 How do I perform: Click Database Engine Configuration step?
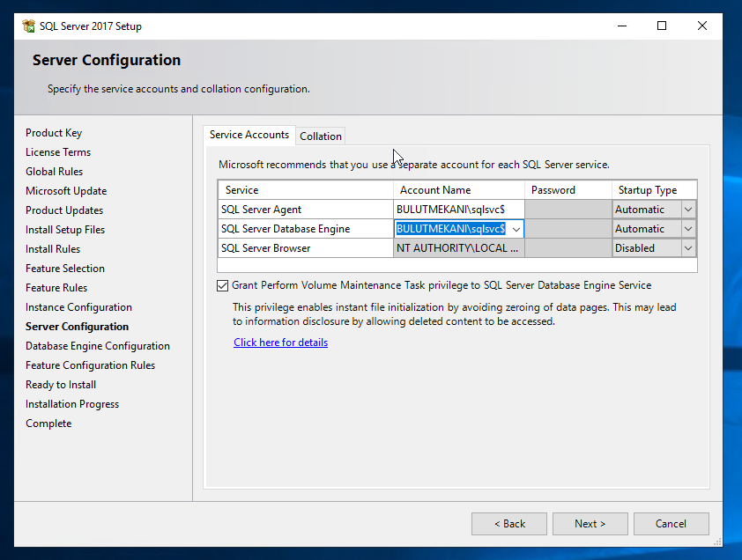[98, 346]
